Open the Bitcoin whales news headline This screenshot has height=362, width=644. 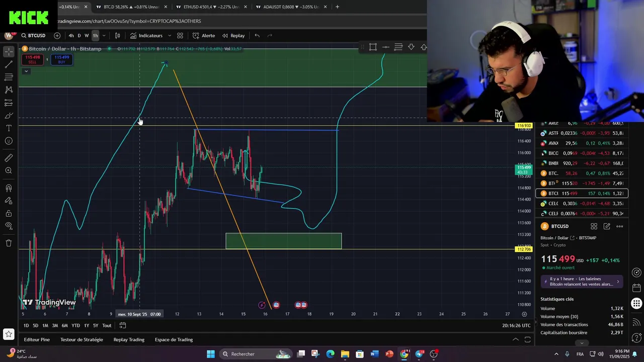(582, 282)
